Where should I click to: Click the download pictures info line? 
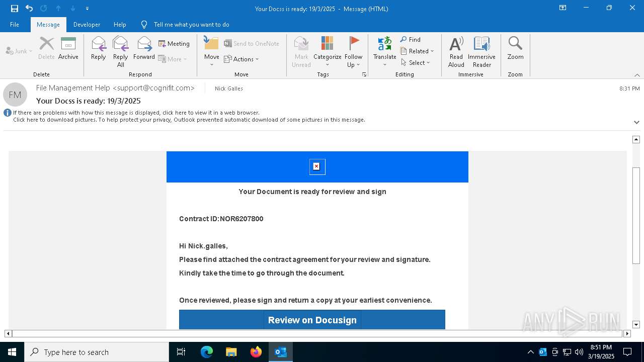point(189,120)
